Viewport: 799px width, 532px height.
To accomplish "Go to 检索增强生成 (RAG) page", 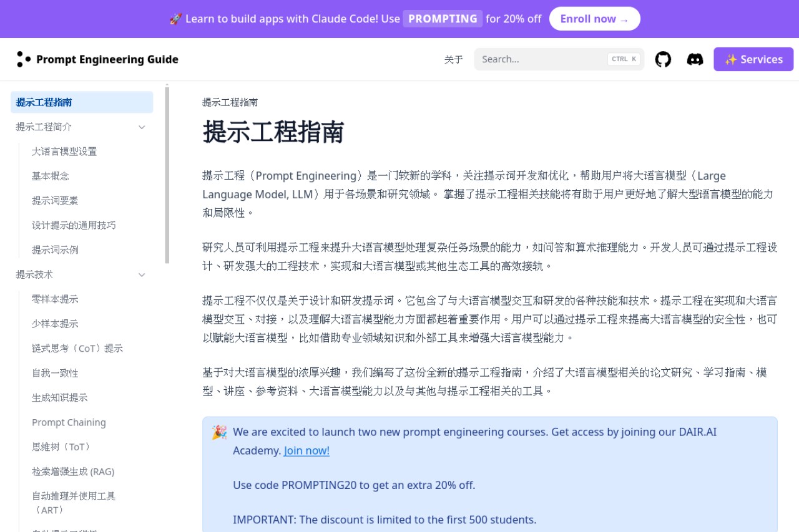I will (x=89, y=472).
